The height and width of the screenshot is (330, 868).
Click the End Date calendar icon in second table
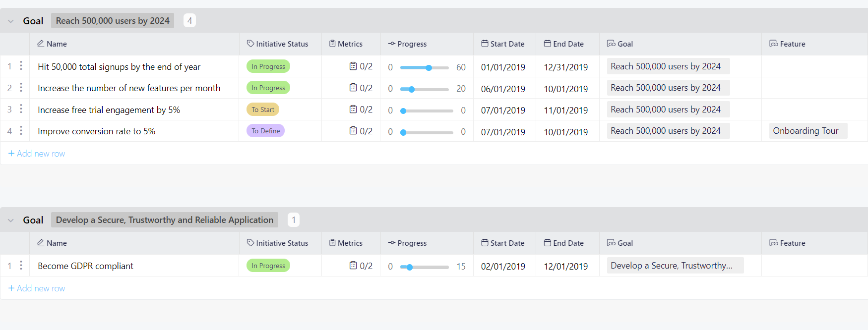(548, 243)
